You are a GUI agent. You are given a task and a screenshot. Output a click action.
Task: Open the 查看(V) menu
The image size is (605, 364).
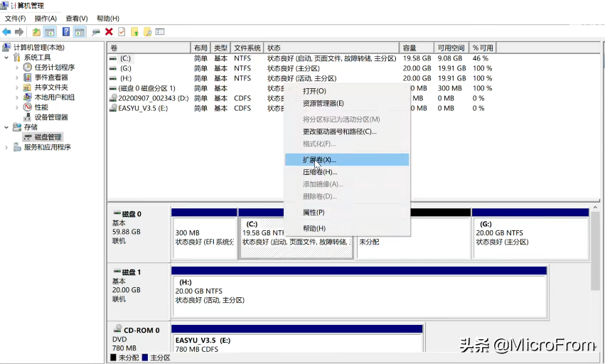click(x=76, y=18)
